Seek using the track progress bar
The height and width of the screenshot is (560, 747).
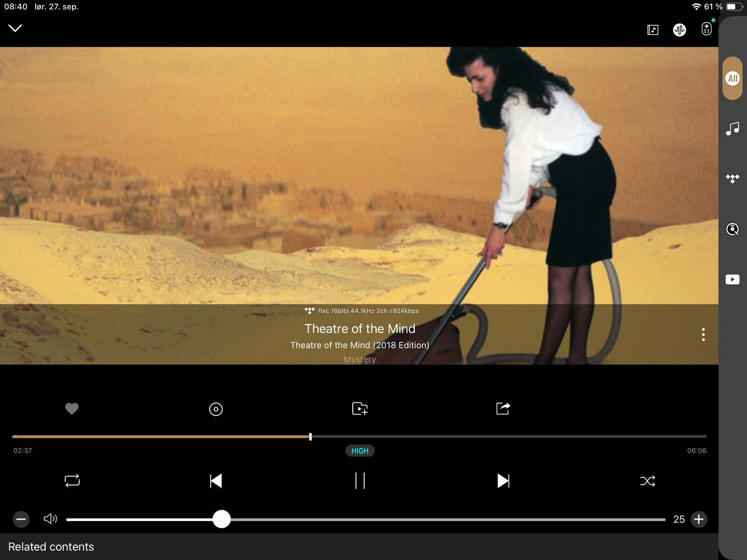point(359,437)
